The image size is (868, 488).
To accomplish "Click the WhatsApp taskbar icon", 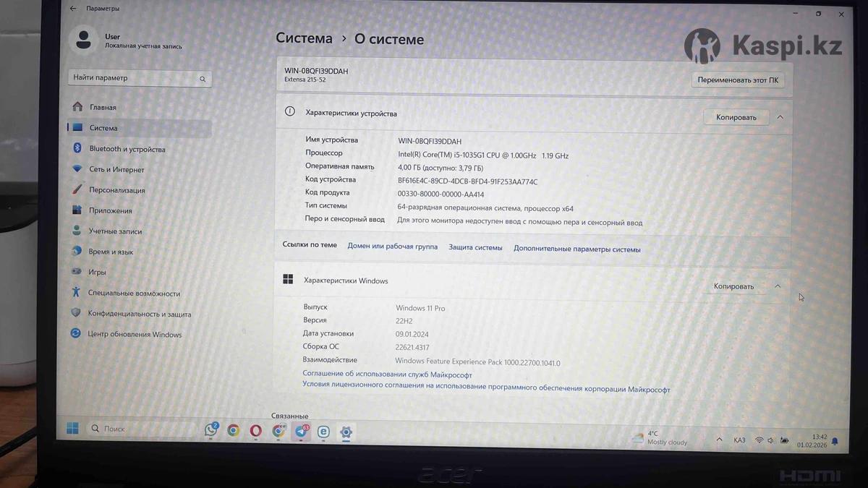I will point(210,430).
